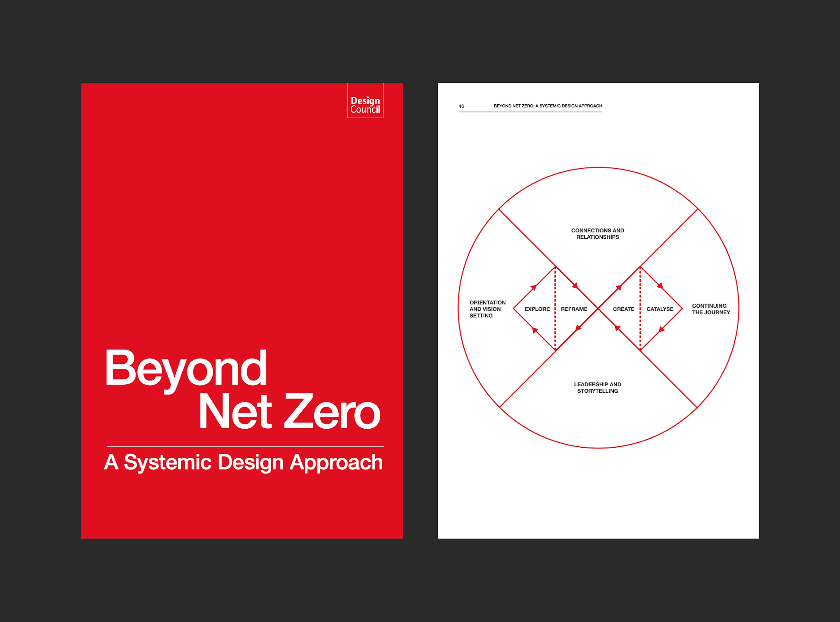
Task: Click arrow above the CATALYSE label
Action: (660, 286)
